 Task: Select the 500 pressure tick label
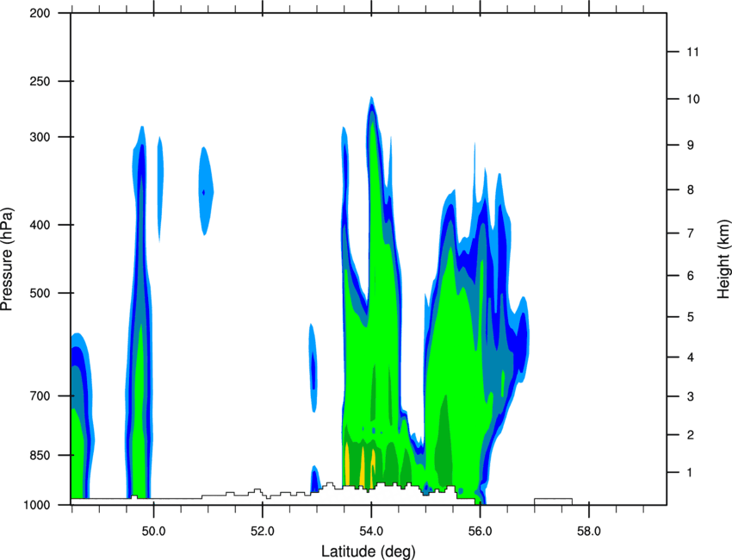point(40,293)
